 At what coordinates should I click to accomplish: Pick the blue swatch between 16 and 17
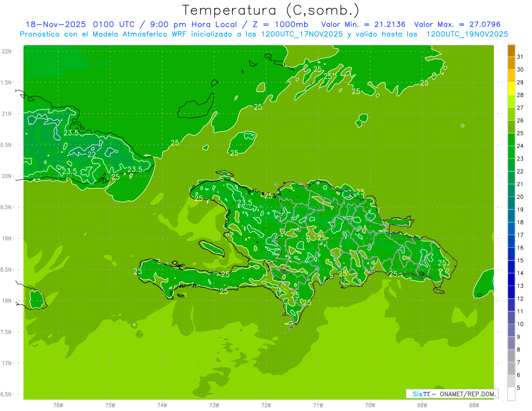(511, 242)
